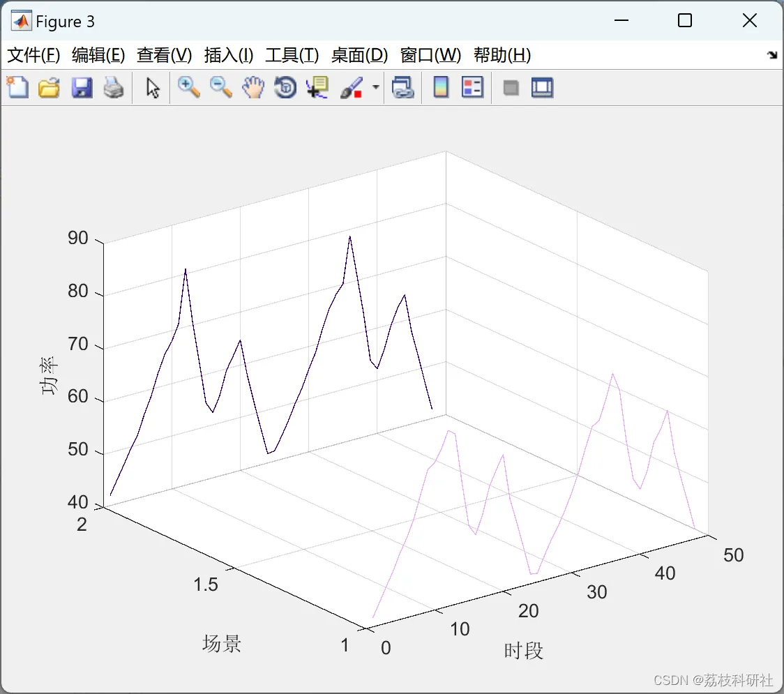Insert a colorbar via toolbar icon
This screenshot has height=694, width=784.
pyautogui.click(x=441, y=87)
